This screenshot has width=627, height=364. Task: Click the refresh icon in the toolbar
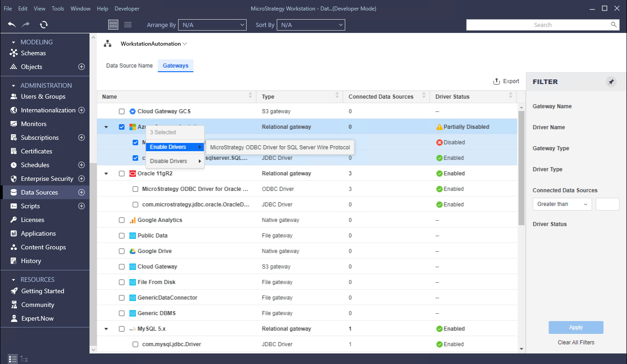click(x=44, y=25)
